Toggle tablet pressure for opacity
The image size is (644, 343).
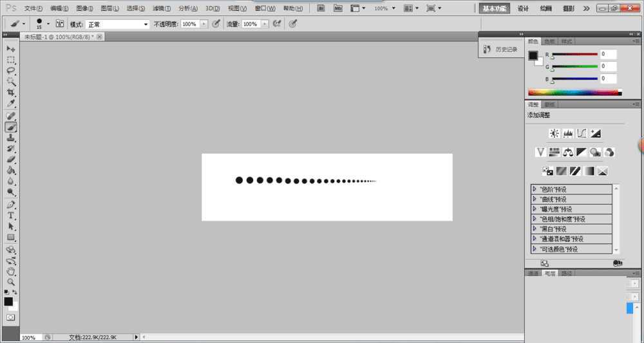(216, 24)
